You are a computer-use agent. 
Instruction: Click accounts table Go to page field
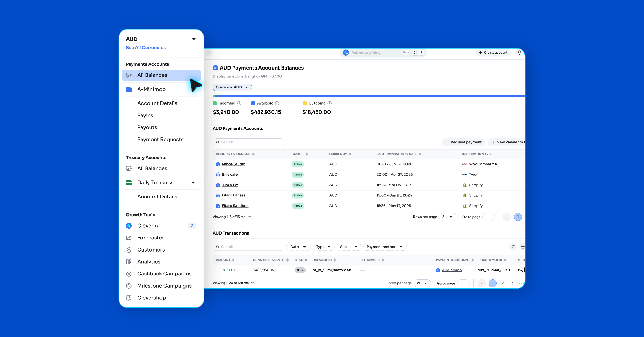pos(488,217)
